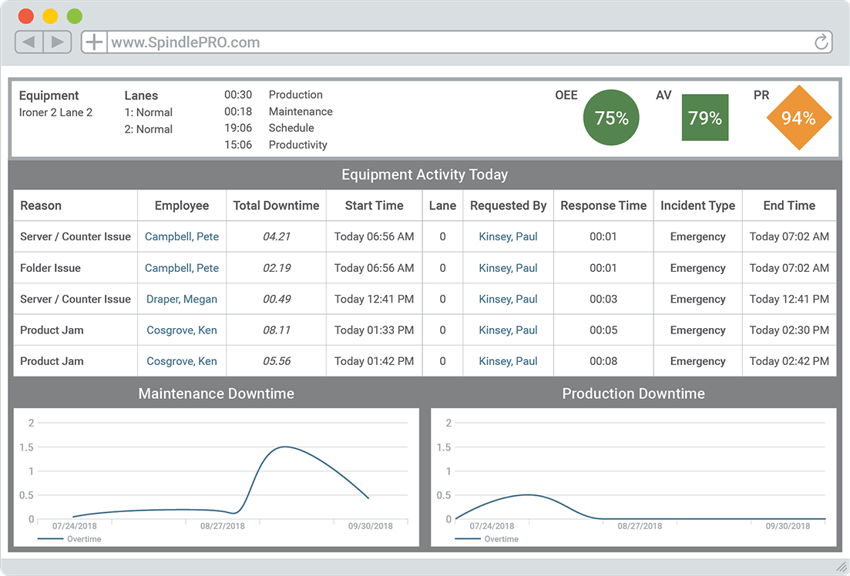Click the AV 79% square indicator
Screen dimensions: 850x576
click(x=705, y=118)
